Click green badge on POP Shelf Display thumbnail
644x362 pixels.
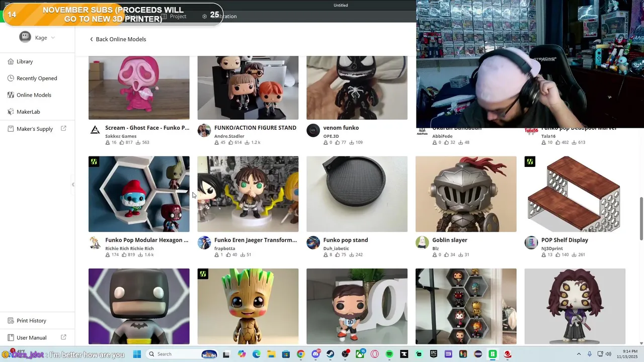(530, 161)
